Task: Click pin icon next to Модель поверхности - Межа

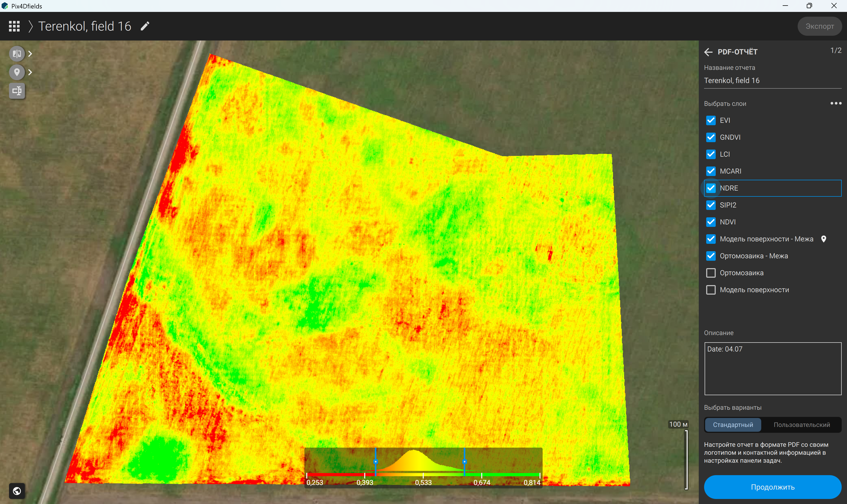Action: click(x=823, y=239)
